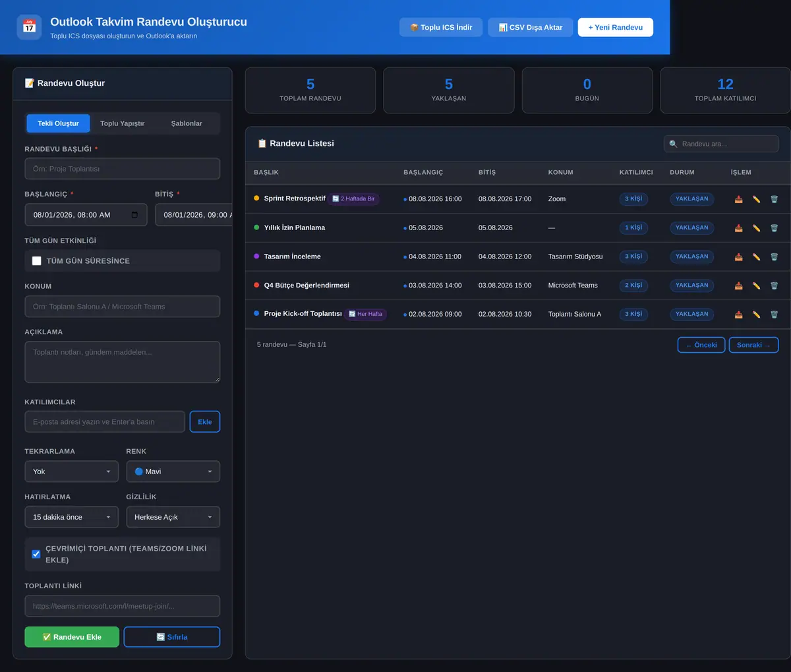
Task: Switch to the Toplu Yapıştır tab
Action: click(x=123, y=123)
